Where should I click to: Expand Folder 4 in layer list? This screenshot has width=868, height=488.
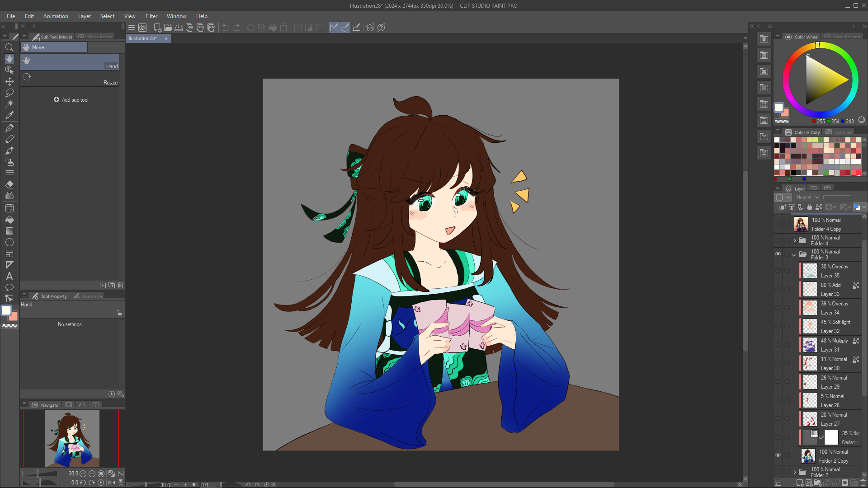(x=794, y=240)
